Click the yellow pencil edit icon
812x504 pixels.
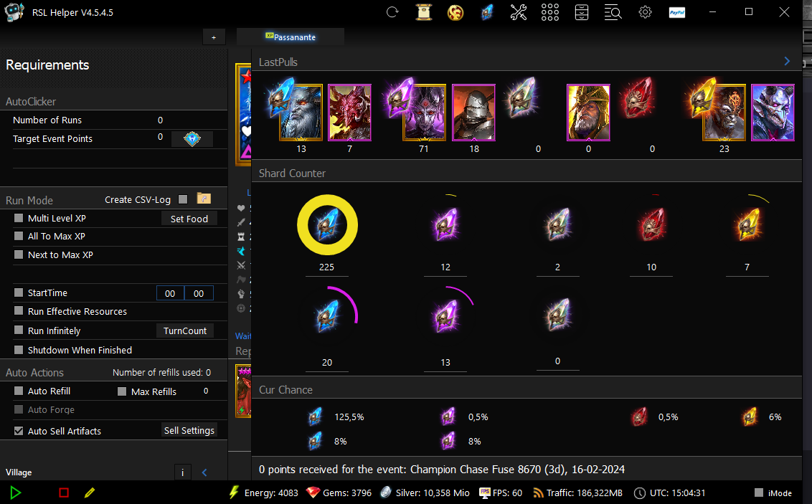click(90, 493)
